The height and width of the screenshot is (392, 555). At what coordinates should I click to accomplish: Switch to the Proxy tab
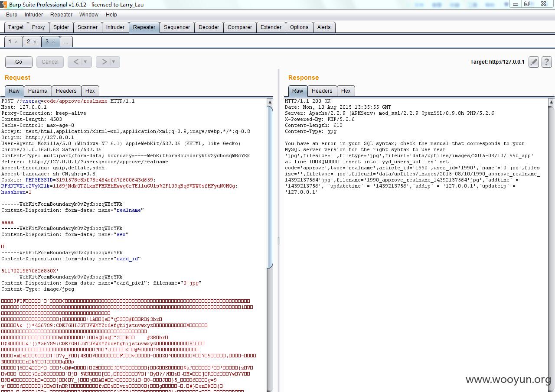(x=38, y=27)
